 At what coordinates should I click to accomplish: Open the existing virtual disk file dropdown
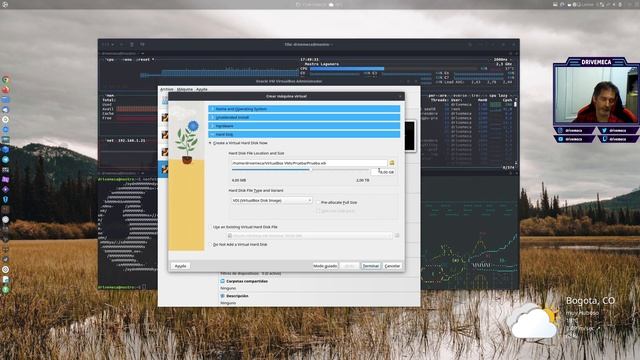coord(309,236)
